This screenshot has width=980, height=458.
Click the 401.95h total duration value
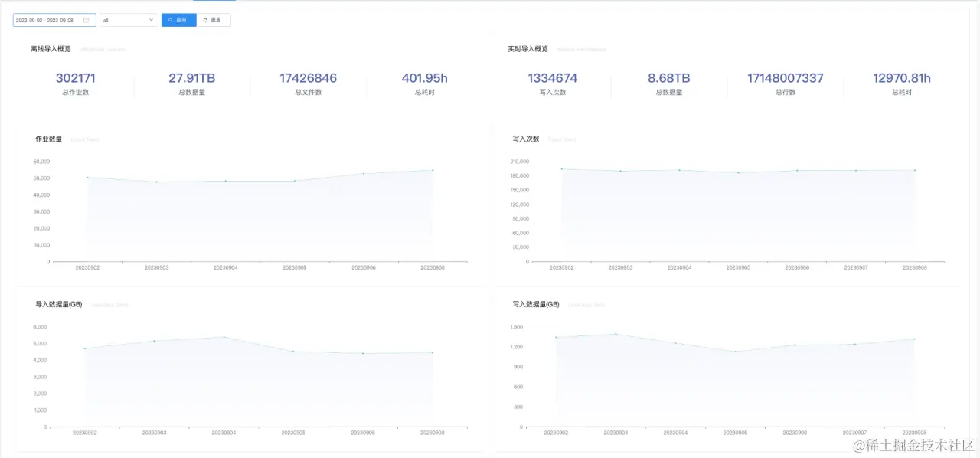pyautogui.click(x=425, y=78)
